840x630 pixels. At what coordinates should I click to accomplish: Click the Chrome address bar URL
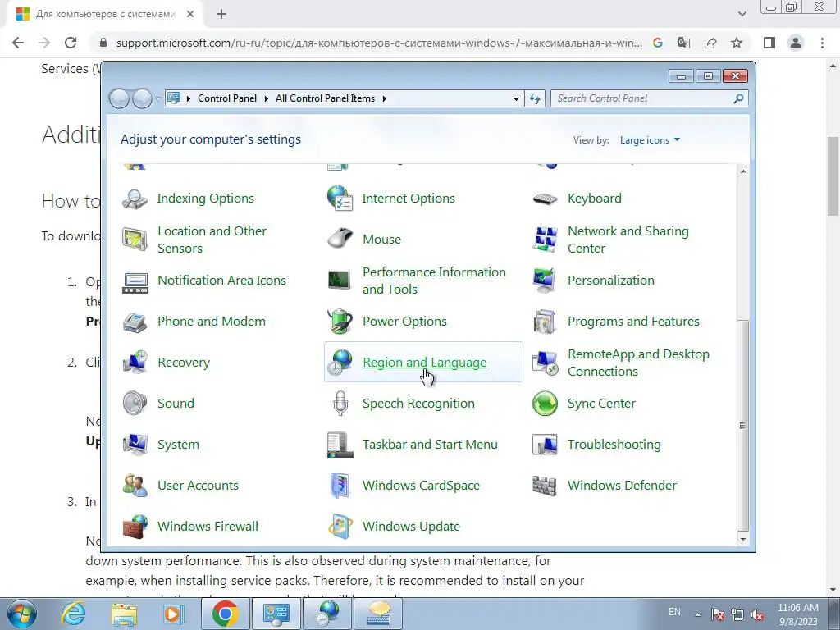tap(379, 43)
